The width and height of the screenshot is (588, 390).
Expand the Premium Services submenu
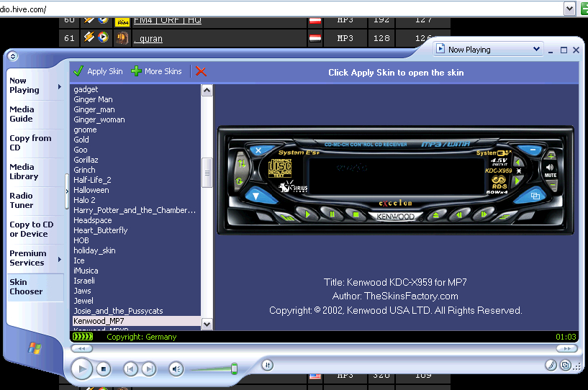point(60,259)
